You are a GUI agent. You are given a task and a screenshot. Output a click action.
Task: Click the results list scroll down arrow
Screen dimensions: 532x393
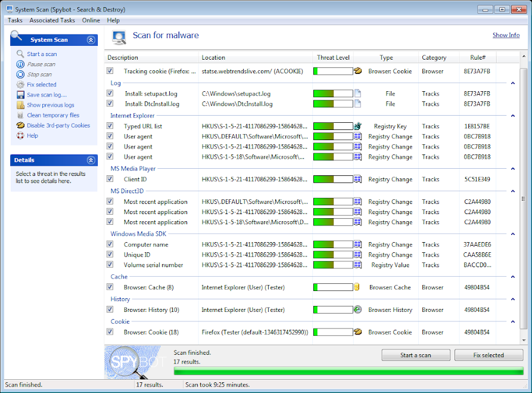tap(524, 340)
